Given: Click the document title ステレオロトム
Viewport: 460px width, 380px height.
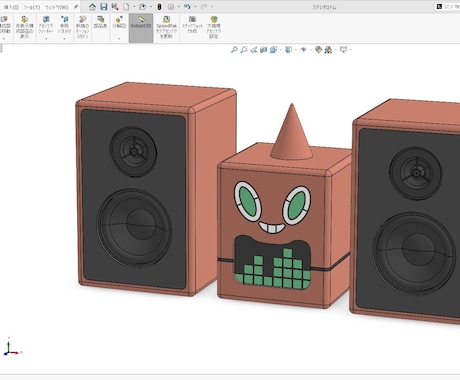Looking at the screenshot, I should pyautogui.click(x=324, y=7).
